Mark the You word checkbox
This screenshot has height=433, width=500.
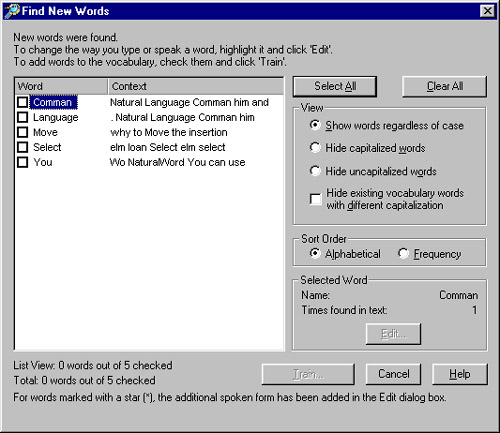(x=22, y=162)
